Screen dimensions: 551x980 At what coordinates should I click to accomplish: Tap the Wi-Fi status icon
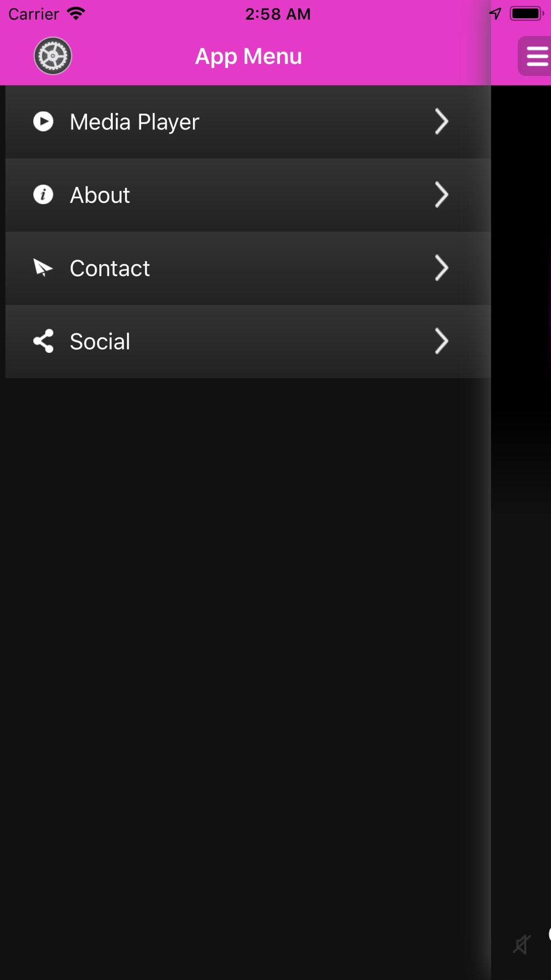[x=76, y=13]
